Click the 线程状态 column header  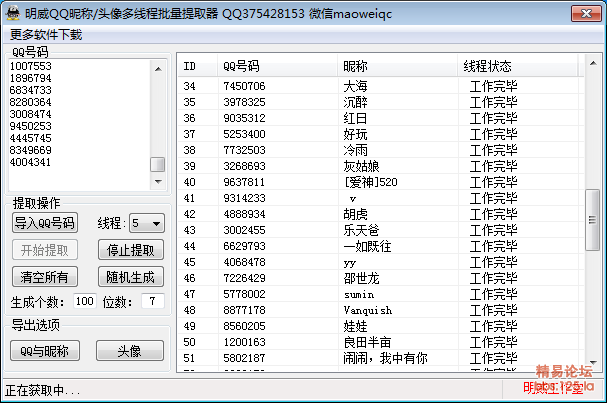tap(518, 66)
